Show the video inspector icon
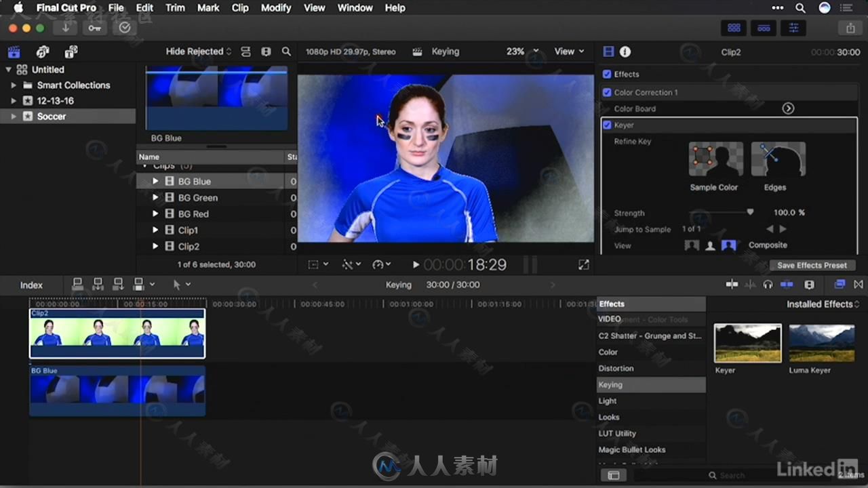868x488 pixels. point(608,52)
